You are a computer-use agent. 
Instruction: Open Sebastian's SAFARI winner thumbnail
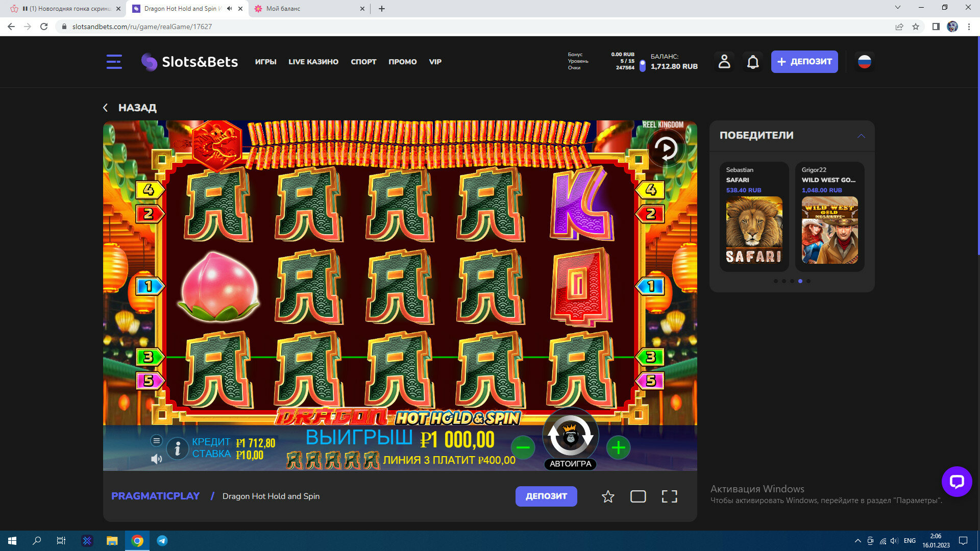754,230
